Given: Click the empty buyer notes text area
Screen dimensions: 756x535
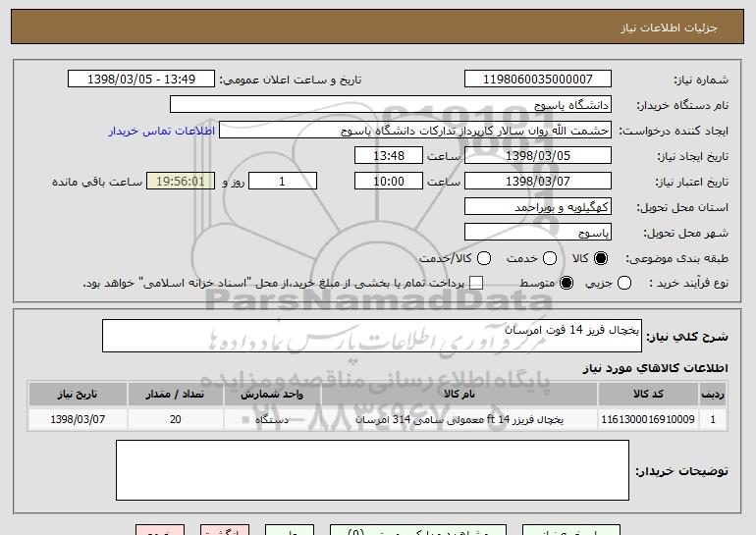Looking at the screenshot, I should pos(372,470).
